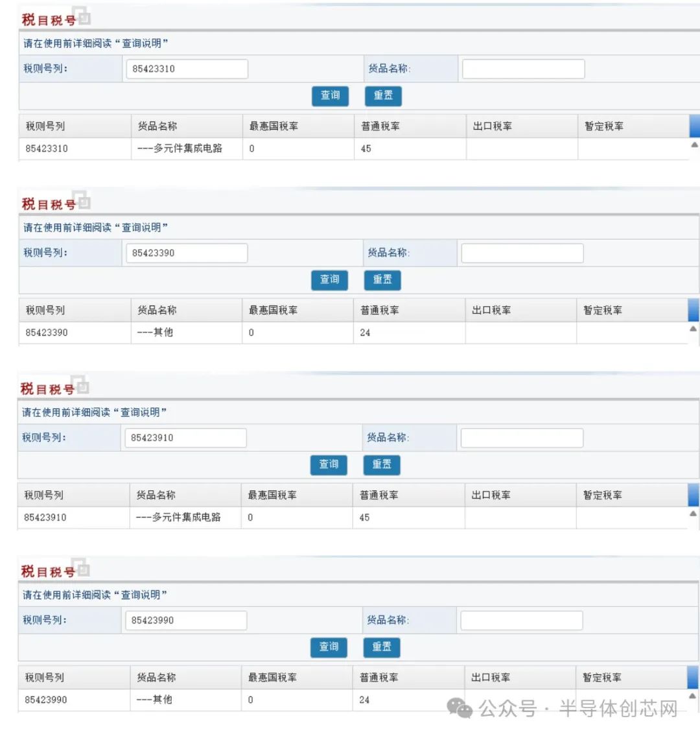This screenshot has height=736, width=700.
Task: Click 货品名称 input in 85423310 panel
Action: coord(524,69)
